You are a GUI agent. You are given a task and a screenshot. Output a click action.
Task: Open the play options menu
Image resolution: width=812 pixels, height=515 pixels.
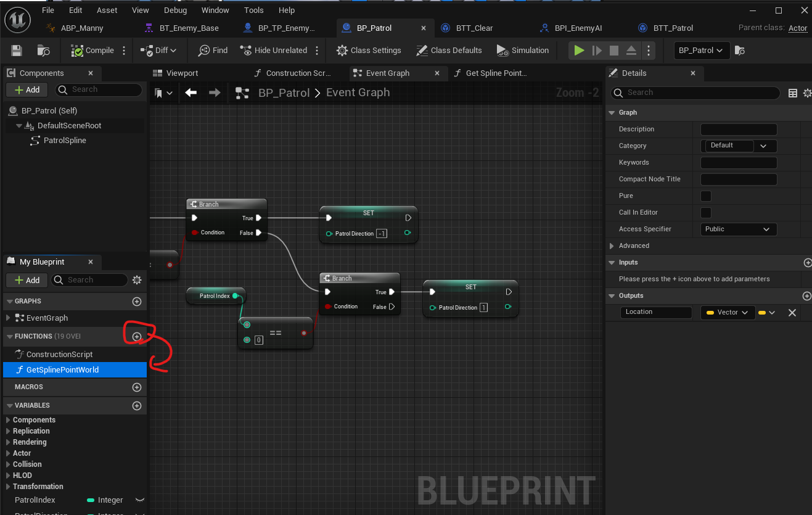click(x=647, y=51)
